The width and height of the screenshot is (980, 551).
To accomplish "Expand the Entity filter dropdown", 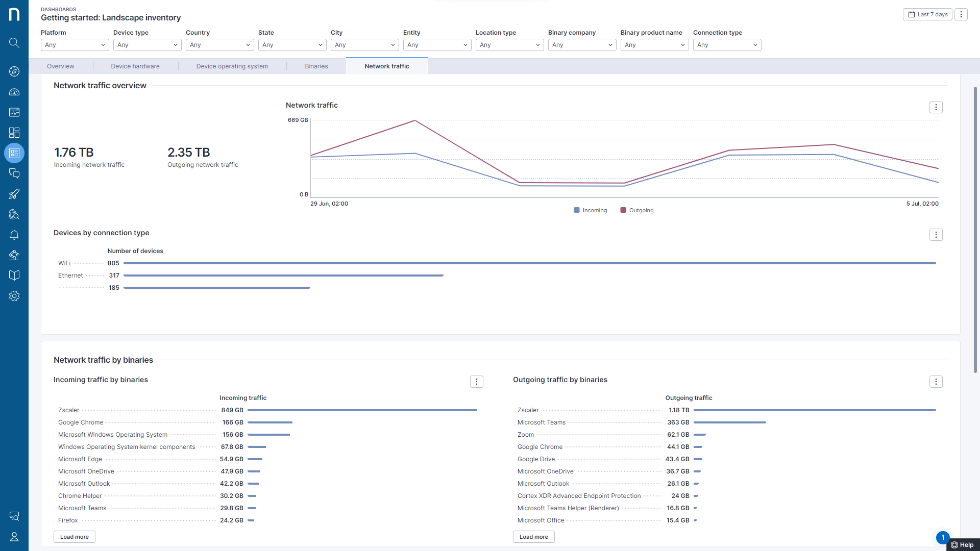I will pos(437,45).
